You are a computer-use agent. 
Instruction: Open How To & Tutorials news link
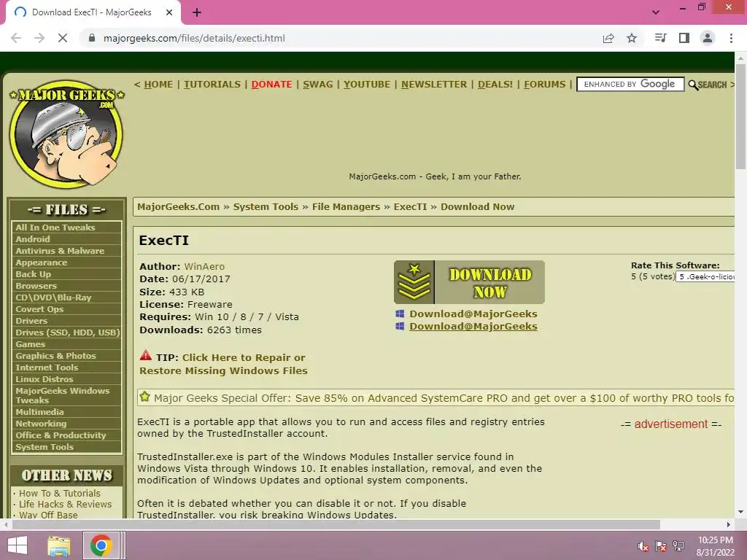[x=60, y=494]
